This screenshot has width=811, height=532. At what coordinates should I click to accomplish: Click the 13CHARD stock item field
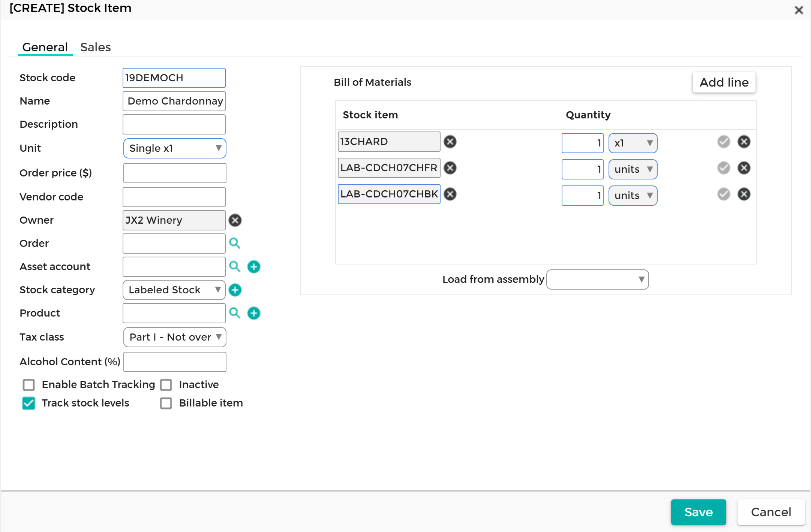[x=389, y=142]
